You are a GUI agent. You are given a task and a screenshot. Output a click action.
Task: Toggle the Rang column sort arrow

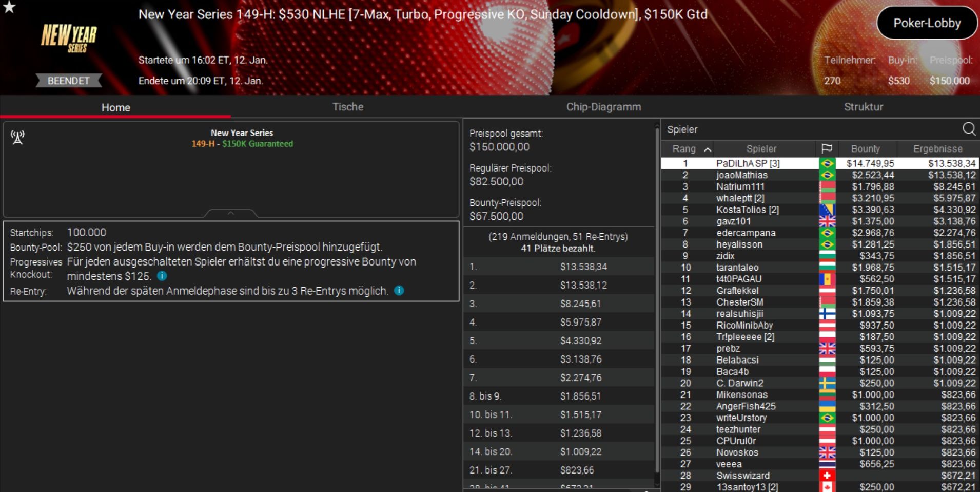(x=708, y=149)
